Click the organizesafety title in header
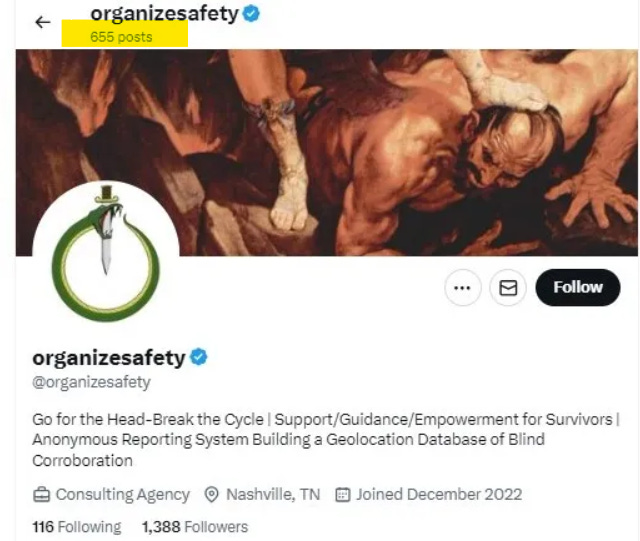 point(164,13)
